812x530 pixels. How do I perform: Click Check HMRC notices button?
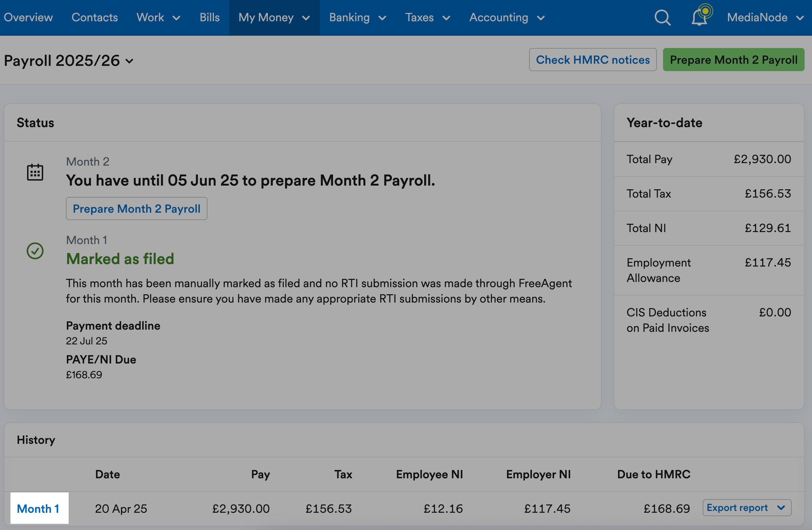coord(593,60)
